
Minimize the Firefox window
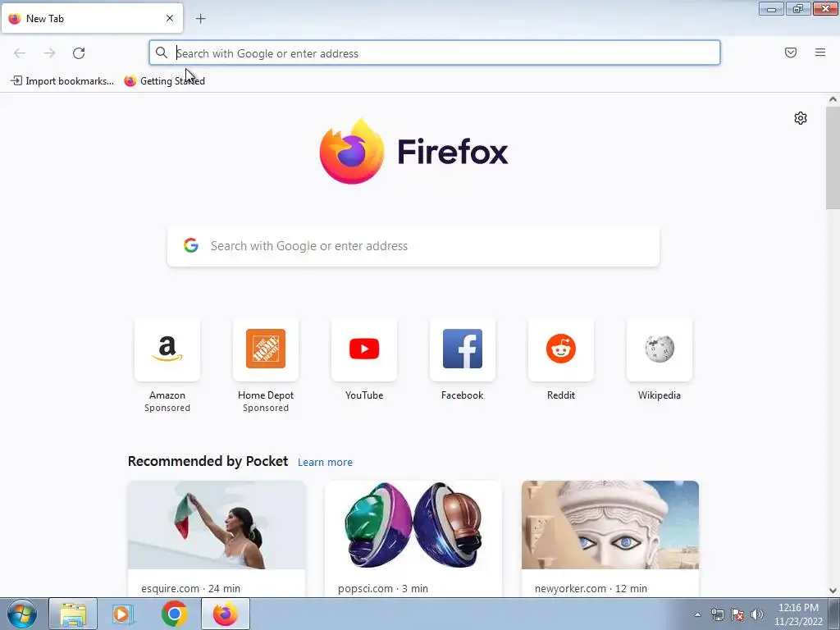pos(771,8)
